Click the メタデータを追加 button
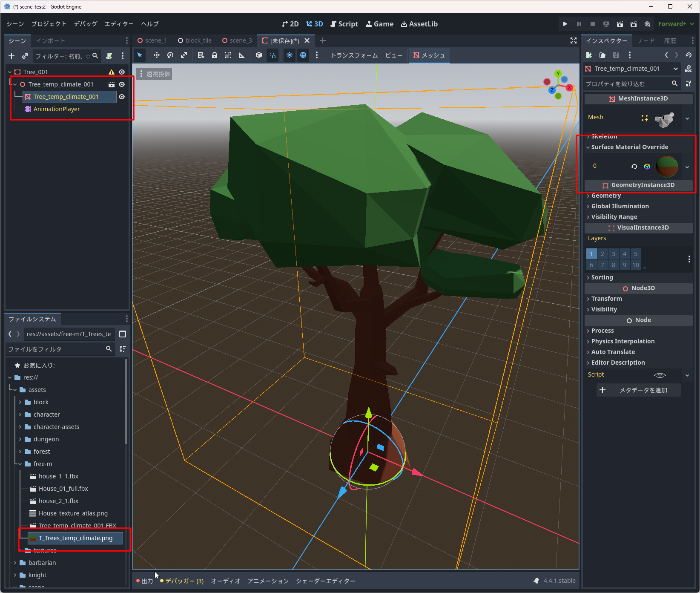The width and height of the screenshot is (700, 593). [638, 390]
